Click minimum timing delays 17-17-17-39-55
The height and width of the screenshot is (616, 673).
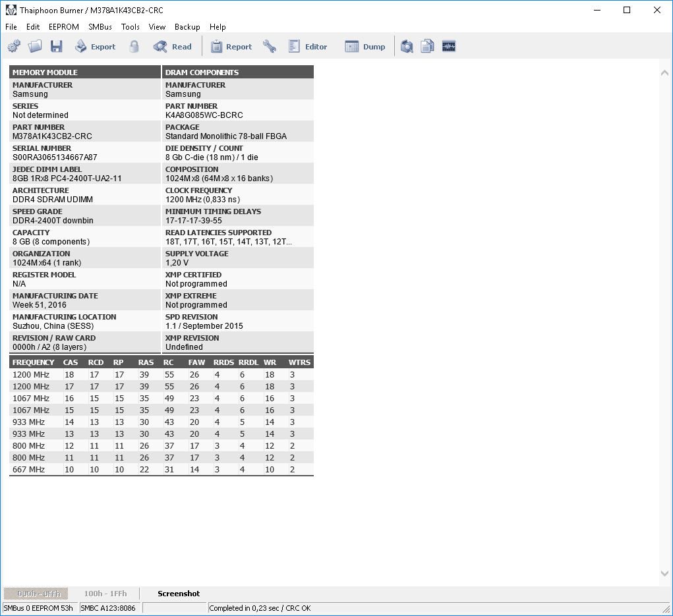click(194, 220)
